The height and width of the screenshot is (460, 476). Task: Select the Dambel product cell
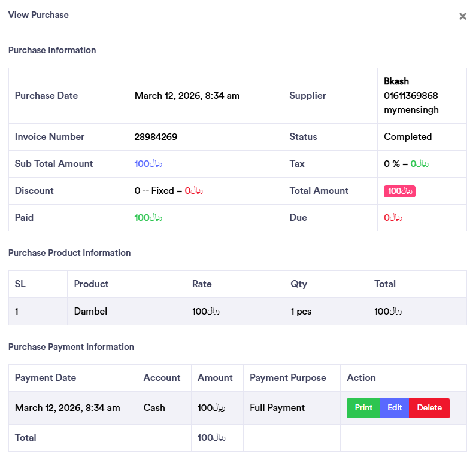click(x=90, y=312)
